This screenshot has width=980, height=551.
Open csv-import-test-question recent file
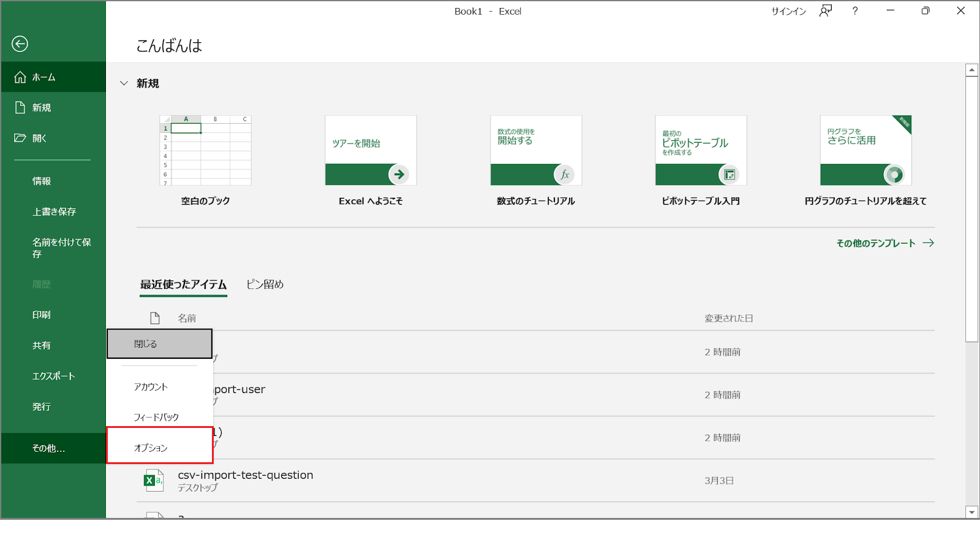point(245,475)
